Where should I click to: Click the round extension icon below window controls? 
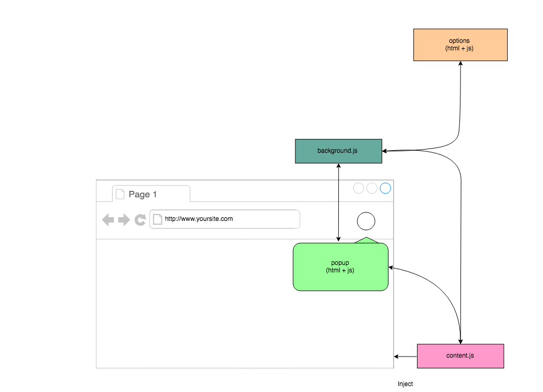tap(366, 221)
